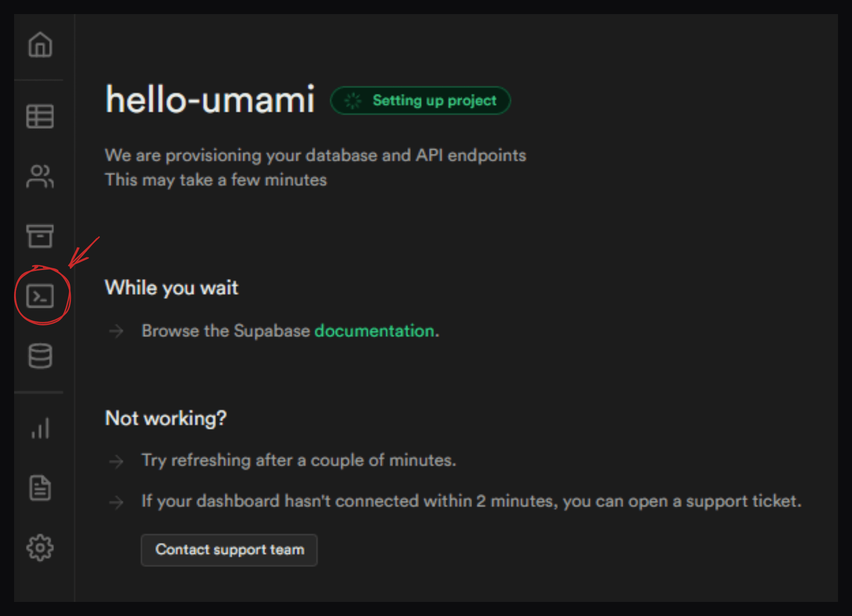
Task: Open the Table Editor icon in sidebar
Action: (40, 116)
